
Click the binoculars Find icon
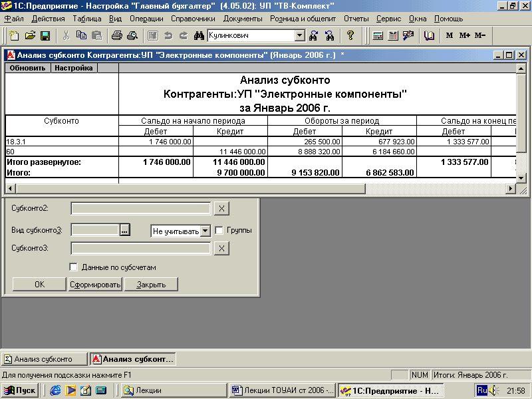click(x=199, y=35)
